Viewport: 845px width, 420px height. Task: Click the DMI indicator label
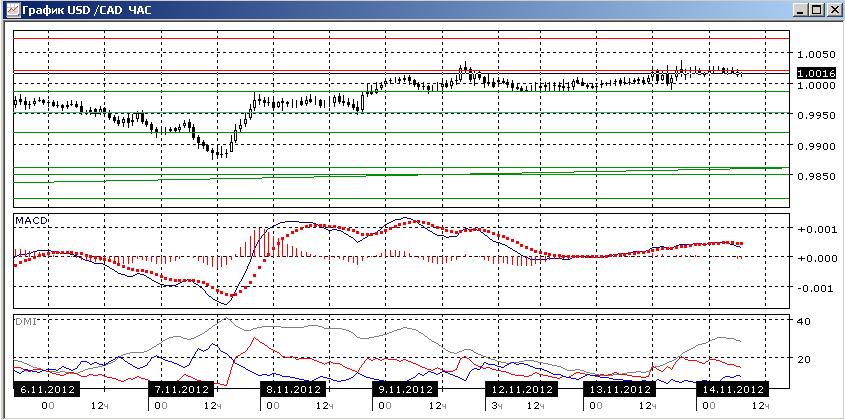tap(27, 320)
